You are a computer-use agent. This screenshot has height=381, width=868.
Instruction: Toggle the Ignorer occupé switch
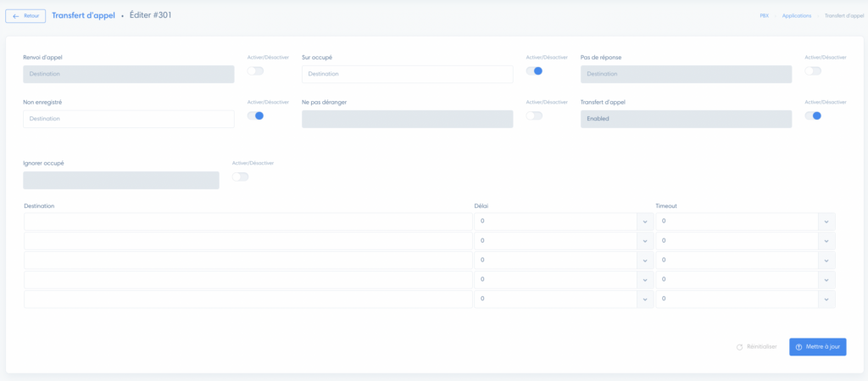[240, 176]
